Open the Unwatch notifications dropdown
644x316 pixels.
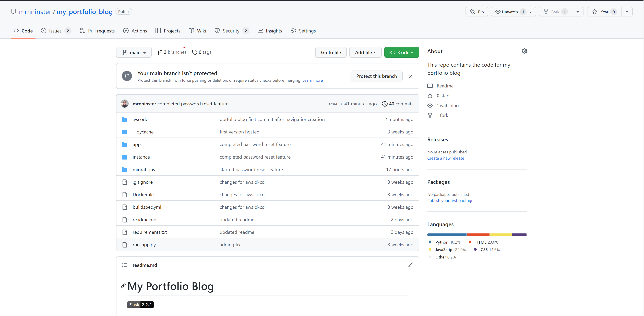pos(513,12)
